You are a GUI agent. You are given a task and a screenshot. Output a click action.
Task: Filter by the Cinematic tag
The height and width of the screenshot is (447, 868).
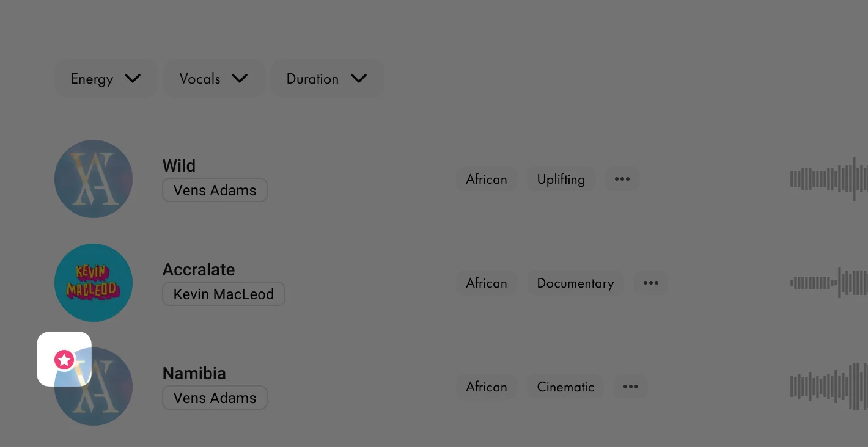coord(565,387)
